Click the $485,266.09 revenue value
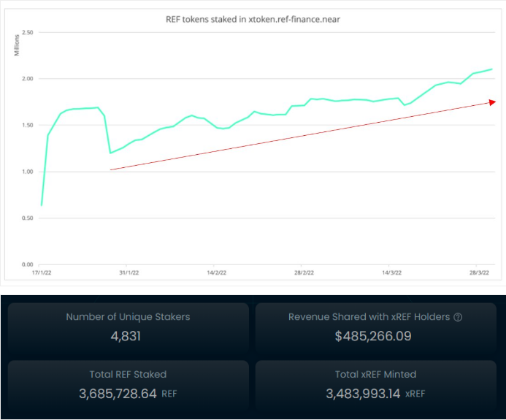The width and height of the screenshot is (506, 420). 372,336
